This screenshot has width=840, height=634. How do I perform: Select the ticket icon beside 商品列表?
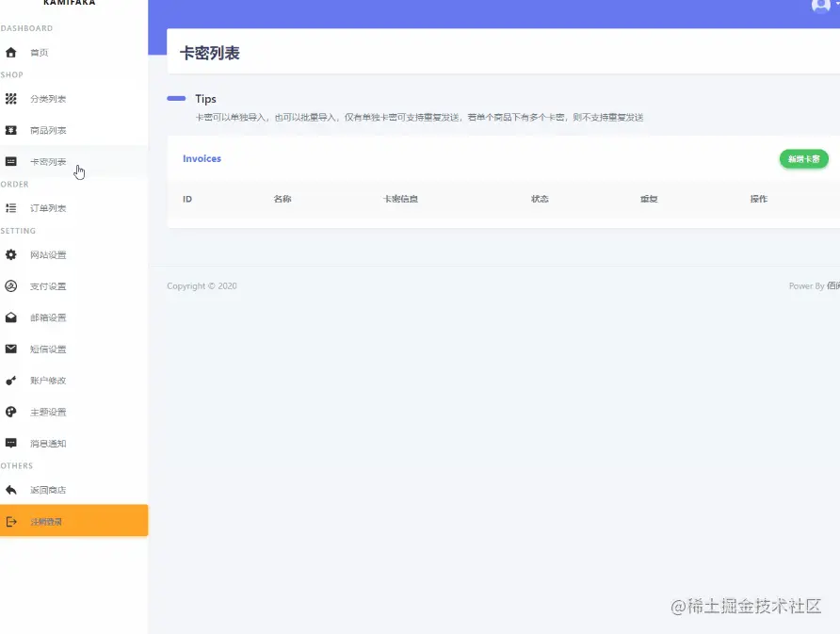tap(10, 130)
